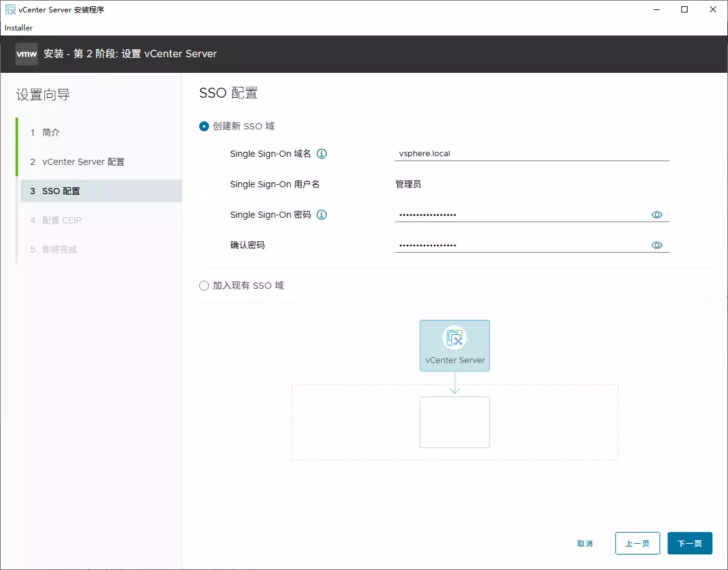Minimize the installer window

point(656,9)
